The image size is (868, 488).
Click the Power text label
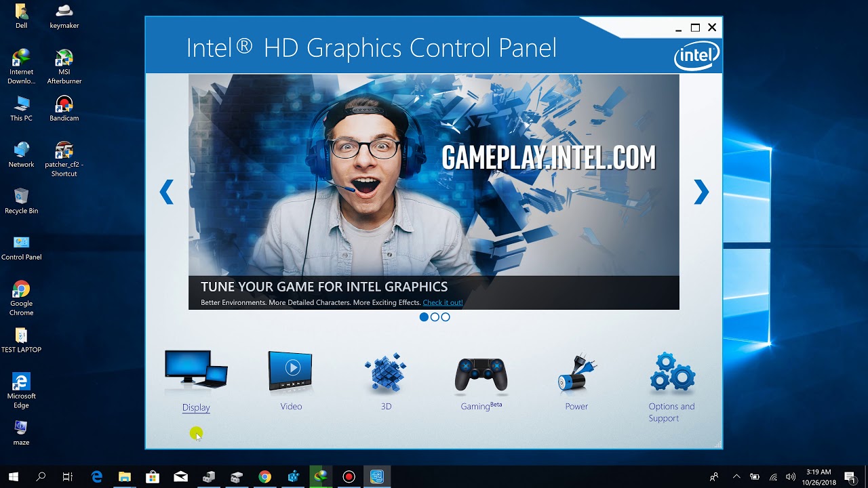(x=576, y=407)
